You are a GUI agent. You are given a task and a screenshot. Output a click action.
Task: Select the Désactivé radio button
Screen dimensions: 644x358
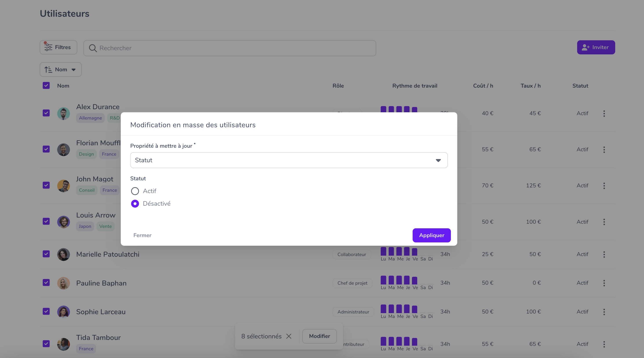[x=135, y=204]
